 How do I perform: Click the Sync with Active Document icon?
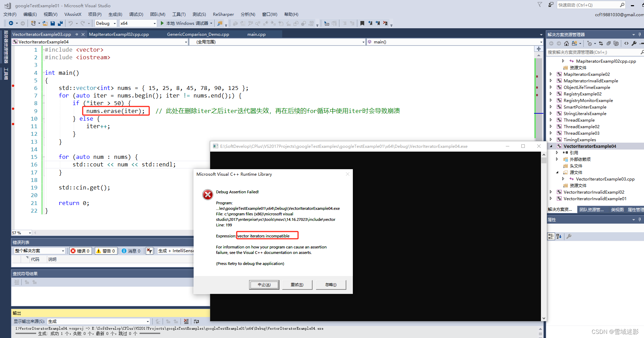pos(601,43)
